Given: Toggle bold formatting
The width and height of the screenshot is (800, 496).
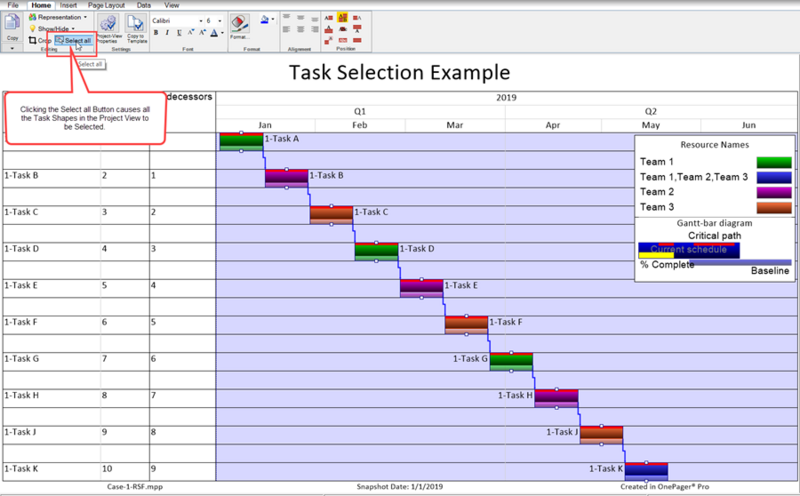Looking at the screenshot, I should 156,33.
